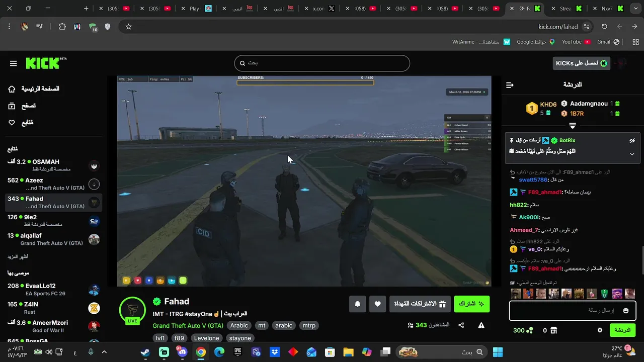
Task: Share the stream using the share icon
Action: 461,325
